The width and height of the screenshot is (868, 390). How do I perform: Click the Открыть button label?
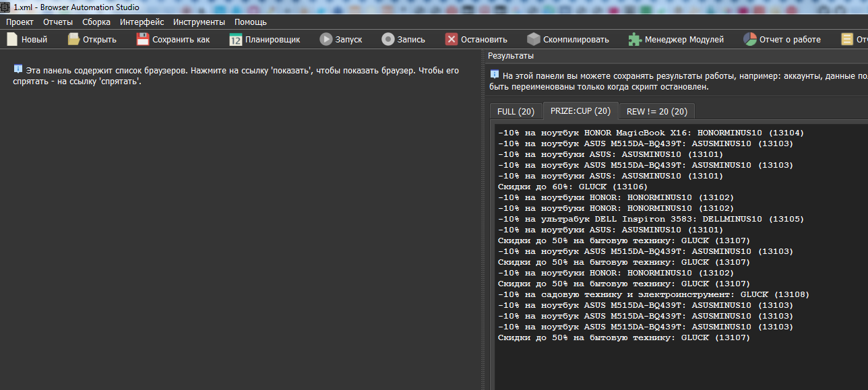[x=100, y=39]
